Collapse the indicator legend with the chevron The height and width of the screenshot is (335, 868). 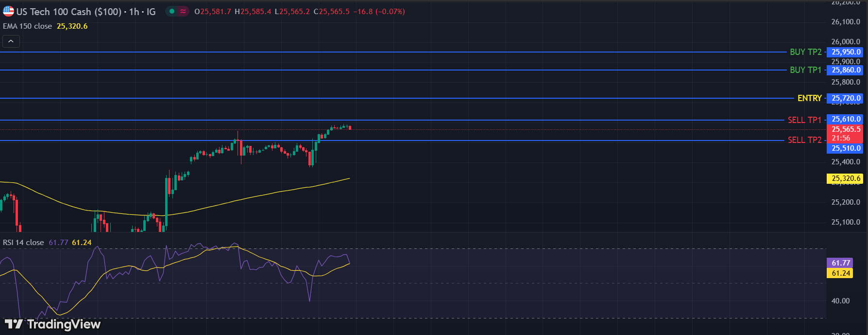pyautogui.click(x=11, y=41)
